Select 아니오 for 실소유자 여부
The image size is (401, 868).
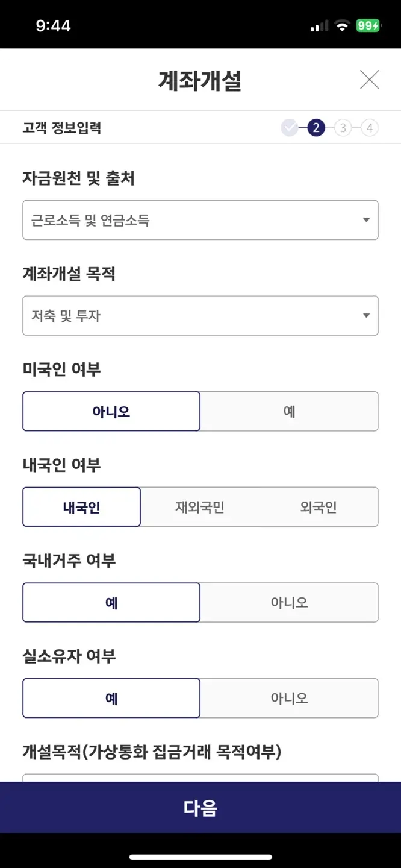pyautogui.click(x=289, y=698)
